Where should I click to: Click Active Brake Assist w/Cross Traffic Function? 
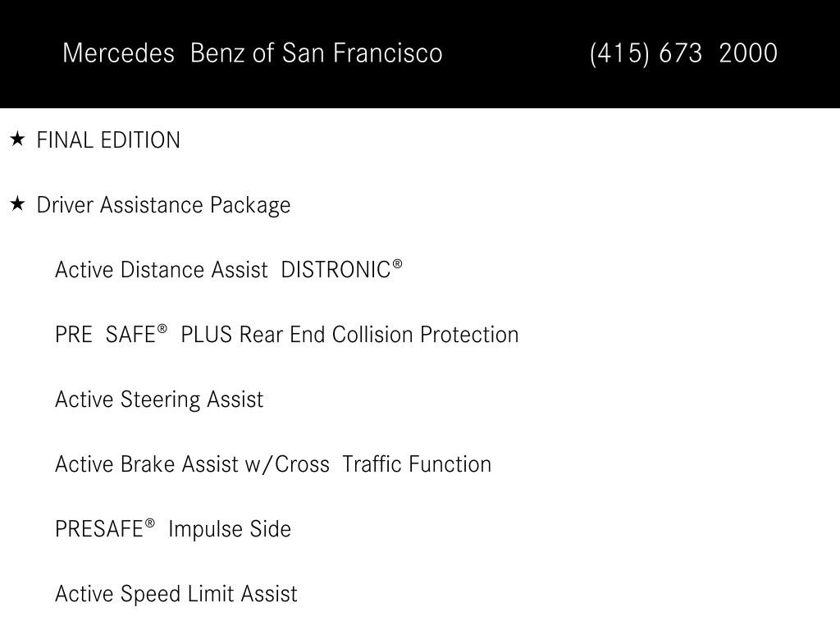(x=273, y=464)
